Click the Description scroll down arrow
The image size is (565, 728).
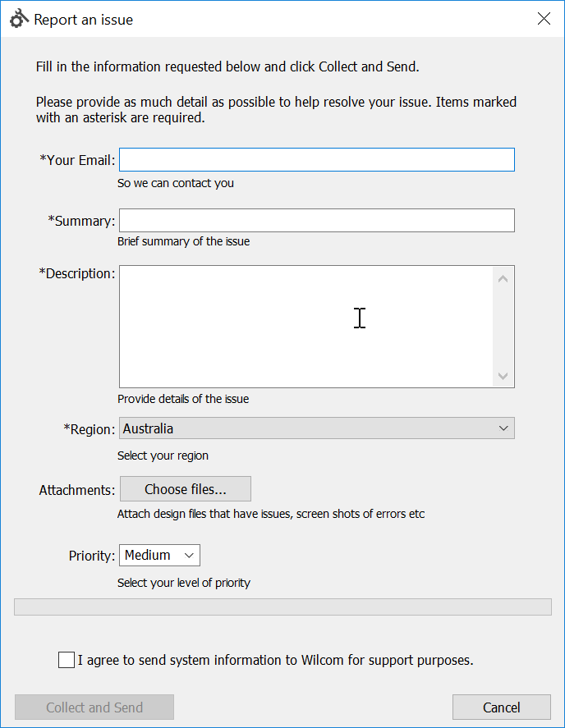pyautogui.click(x=503, y=376)
